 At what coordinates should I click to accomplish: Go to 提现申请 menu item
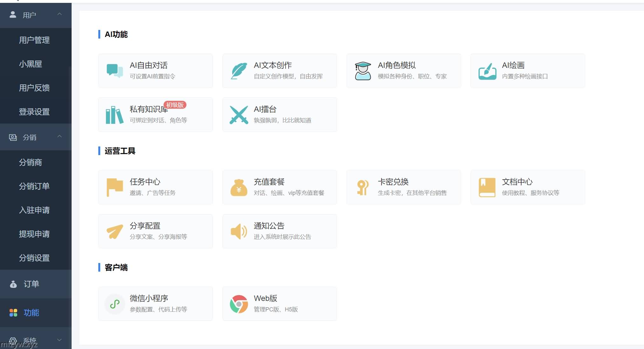click(x=34, y=234)
